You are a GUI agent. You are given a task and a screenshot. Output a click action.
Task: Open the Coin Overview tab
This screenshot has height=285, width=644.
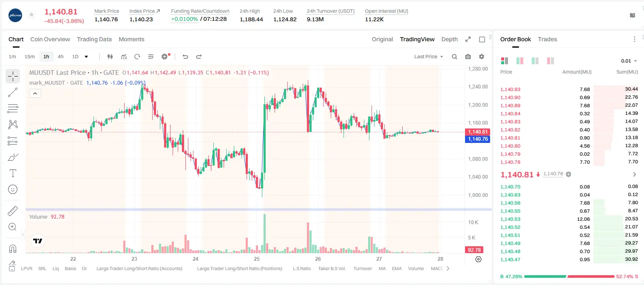[50, 39]
